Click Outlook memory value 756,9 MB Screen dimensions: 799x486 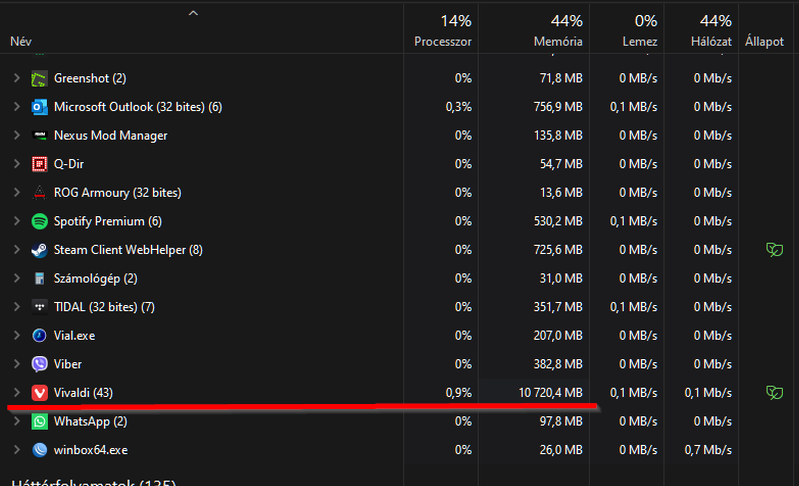click(558, 107)
